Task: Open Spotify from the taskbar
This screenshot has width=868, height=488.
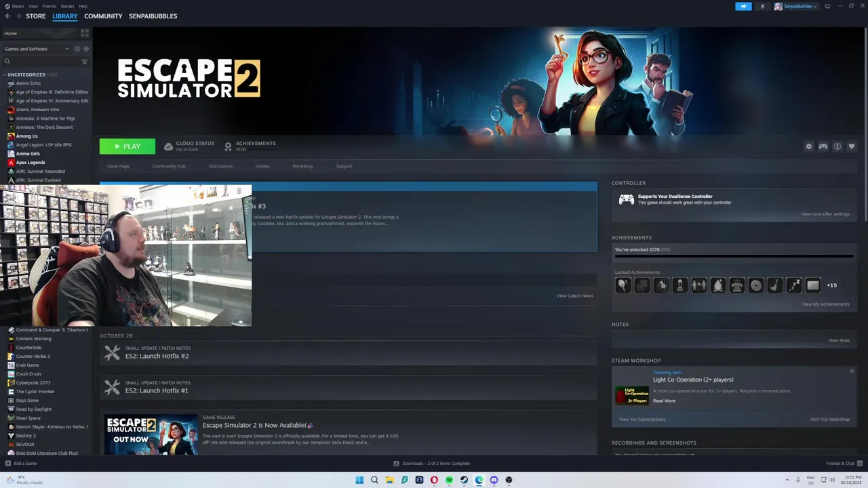Action: point(449,480)
